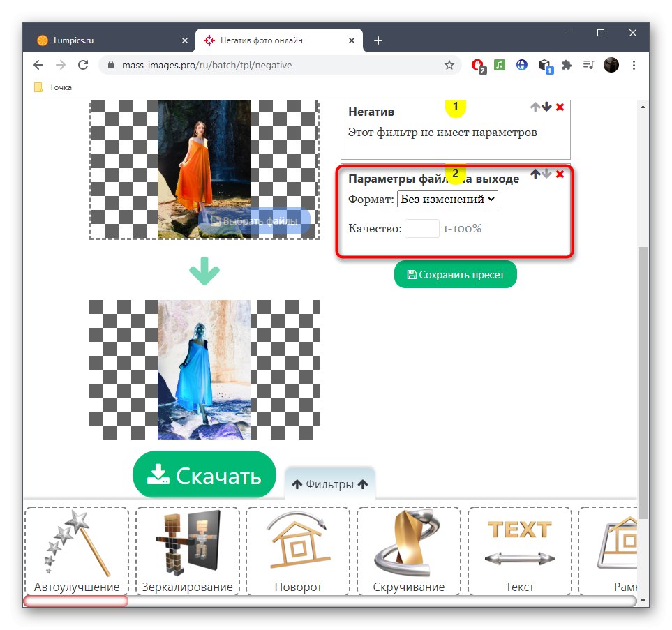Image resolution: width=672 pixels, height=630 pixels.
Task: Click the negative blue dress result image
Action: click(x=204, y=370)
